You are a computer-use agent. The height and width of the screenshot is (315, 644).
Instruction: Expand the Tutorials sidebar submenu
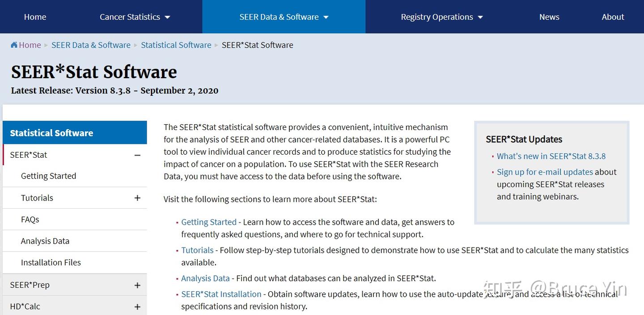137,198
